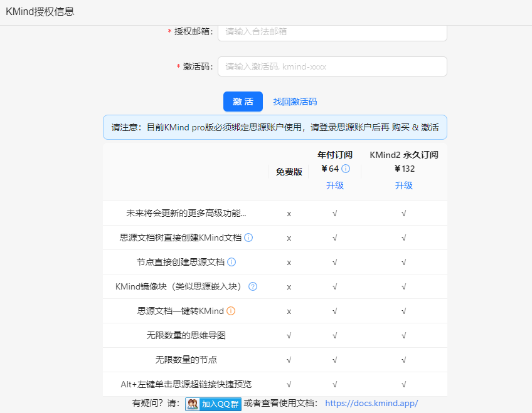Click the 激活 button
Image resolution: width=532 pixels, height=413 pixels.
tap(243, 102)
